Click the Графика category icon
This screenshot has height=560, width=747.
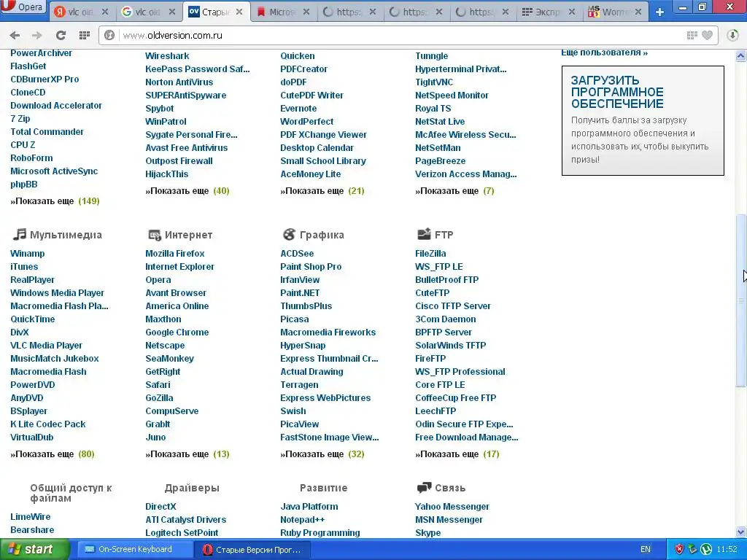pyautogui.click(x=289, y=234)
